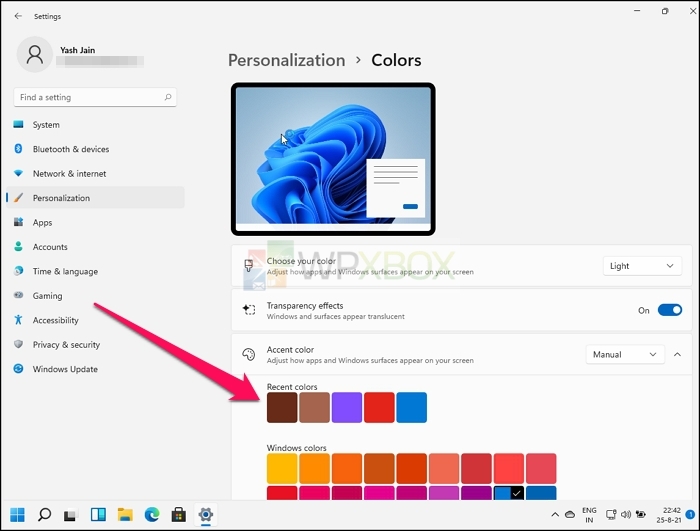The image size is (700, 531).
Task: Click the Choose your color paintbrush icon
Action: click(x=249, y=266)
